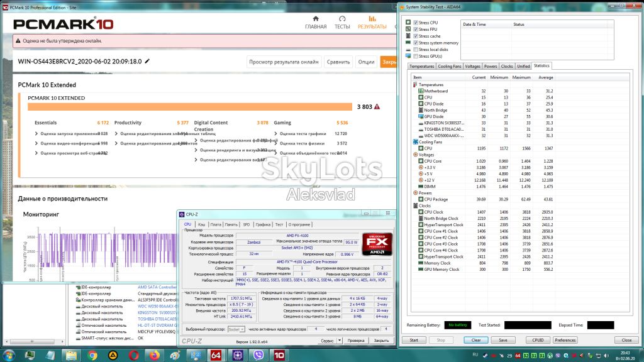644x362 pixels.
Task: Click AMD SATA Controller link text
Action: pos(157,287)
